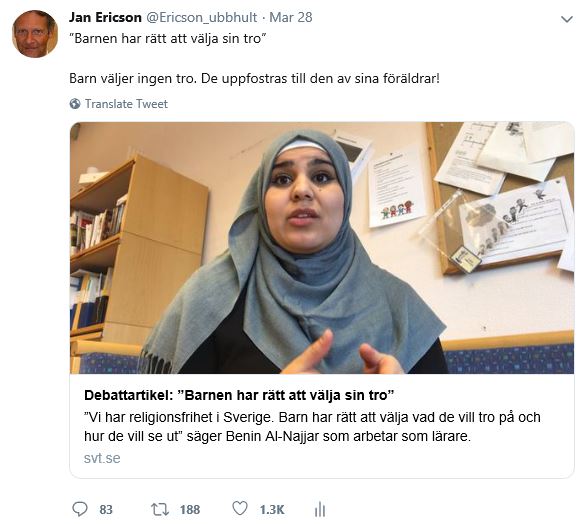Click tweet text "Barn väljer ingen tro"

coord(133,79)
